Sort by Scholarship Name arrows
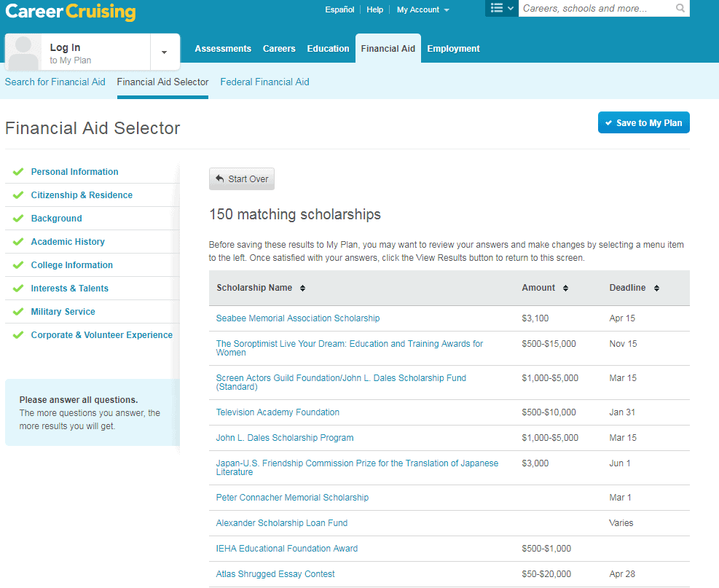The image size is (719, 588). click(x=302, y=288)
